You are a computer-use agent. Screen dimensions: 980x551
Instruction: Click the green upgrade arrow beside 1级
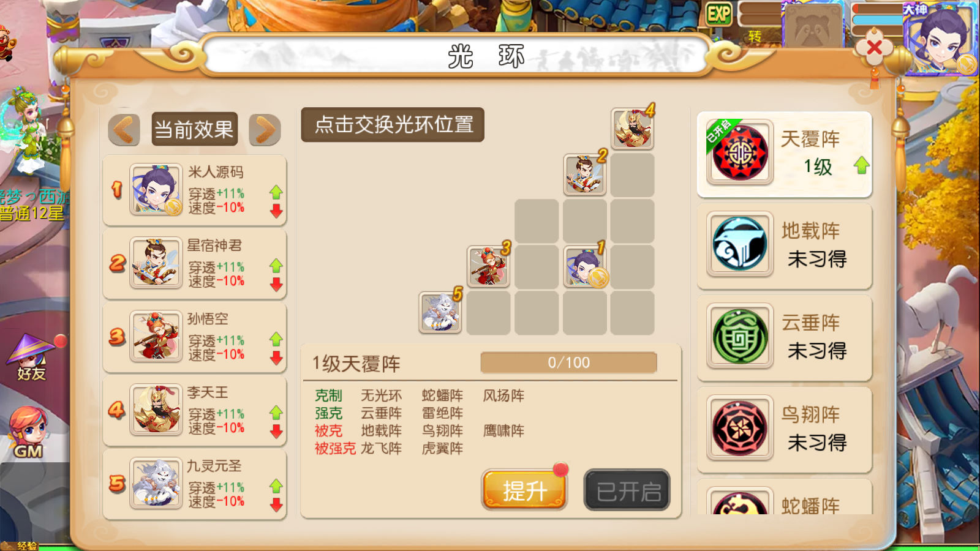click(x=862, y=165)
